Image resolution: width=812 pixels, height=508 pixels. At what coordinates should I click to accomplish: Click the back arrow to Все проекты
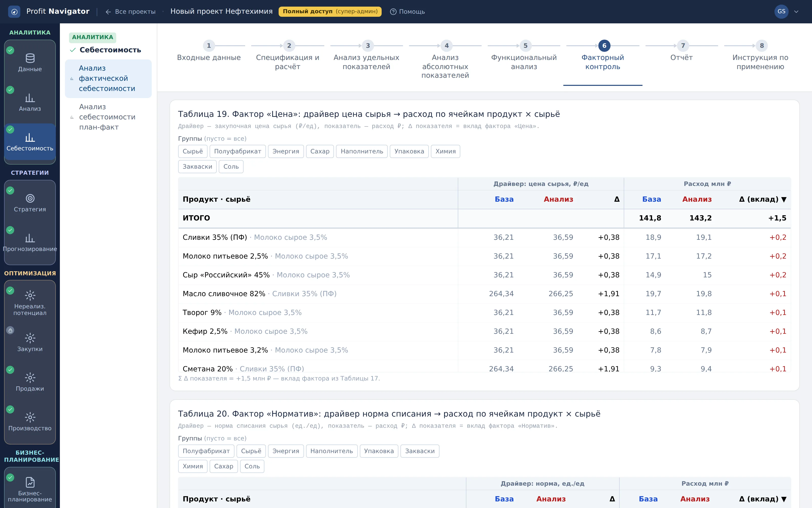coord(108,12)
